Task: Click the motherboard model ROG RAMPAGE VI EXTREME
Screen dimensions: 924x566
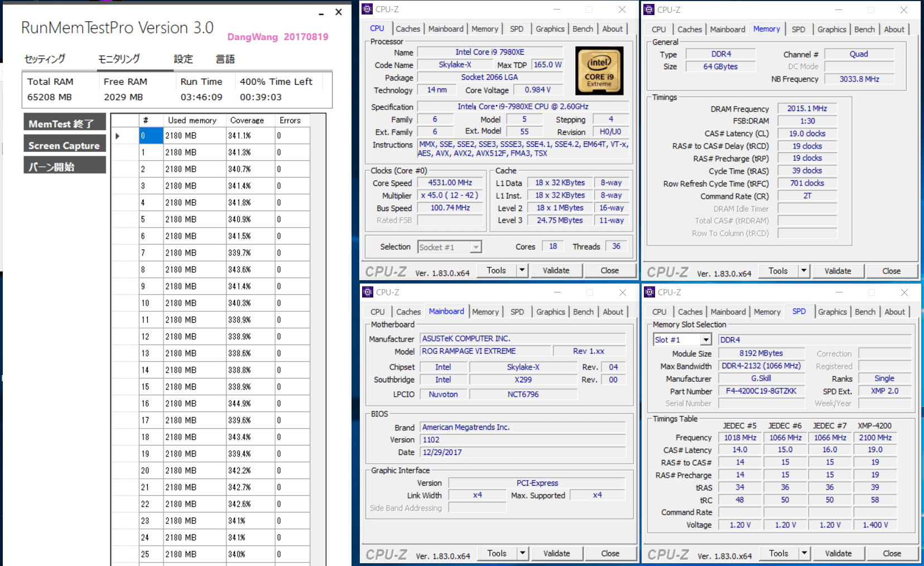Action: pos(485,351)
